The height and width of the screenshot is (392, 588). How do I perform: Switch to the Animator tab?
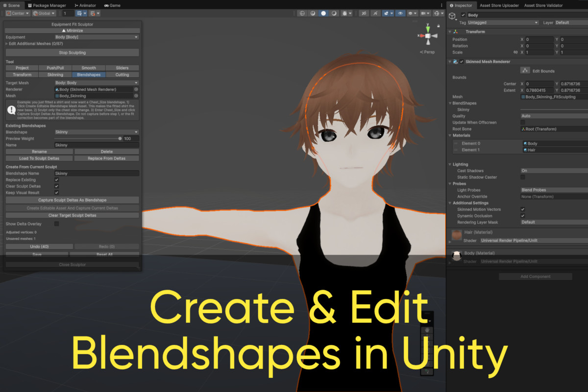(x=85, y=5)
